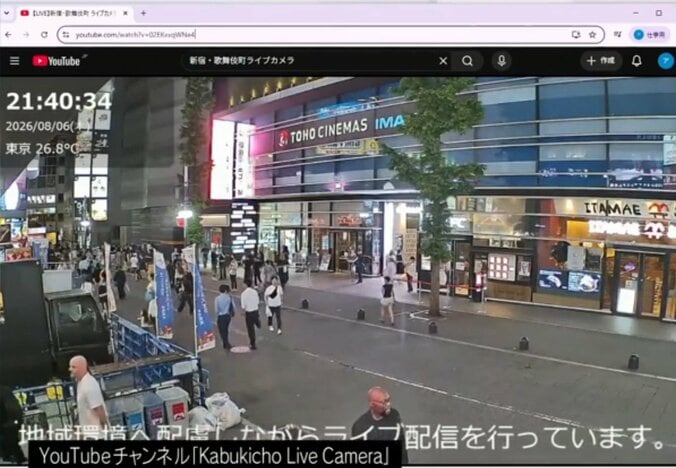Clear the YouTube search box text

coord(443,61)
